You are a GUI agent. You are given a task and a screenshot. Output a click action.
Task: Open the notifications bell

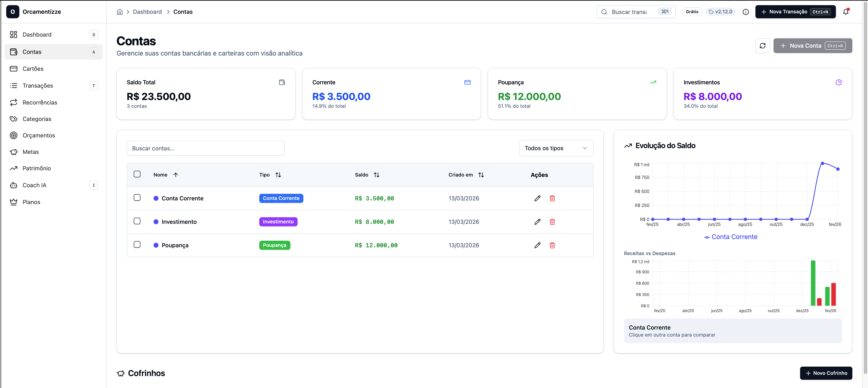click(x=845, y=12)
